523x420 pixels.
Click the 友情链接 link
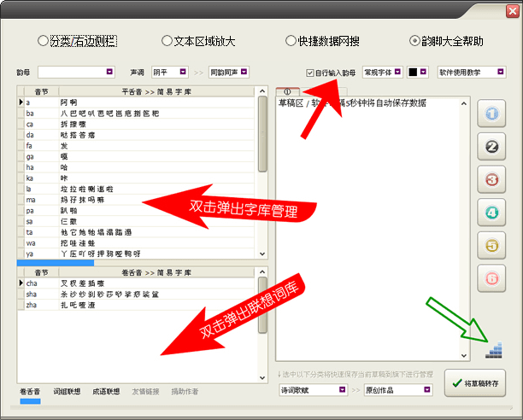145,391
